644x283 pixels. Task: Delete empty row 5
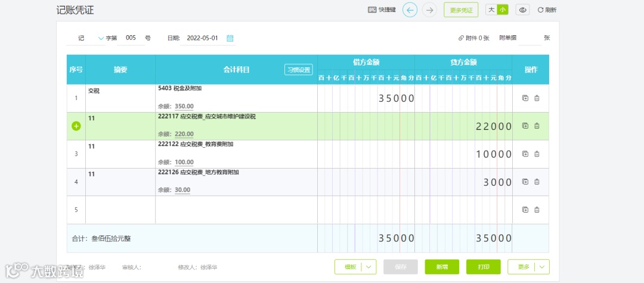click(x=537, y=210)
